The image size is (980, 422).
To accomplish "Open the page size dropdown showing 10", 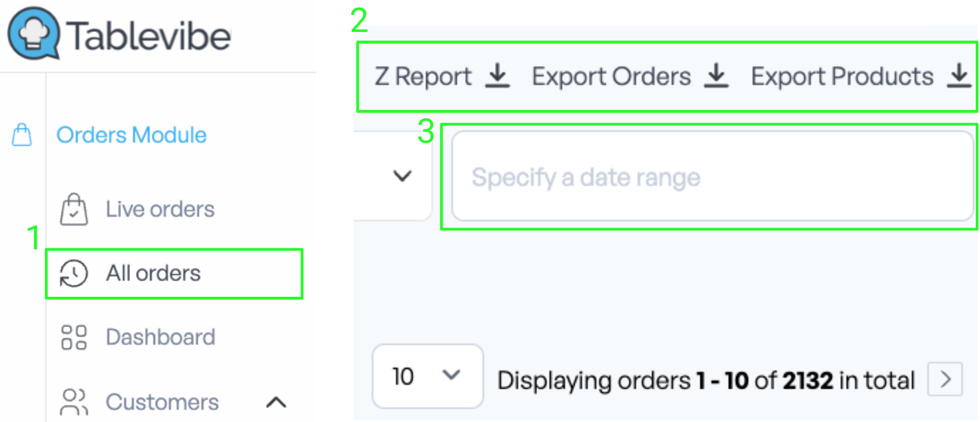I will (427, 376).
